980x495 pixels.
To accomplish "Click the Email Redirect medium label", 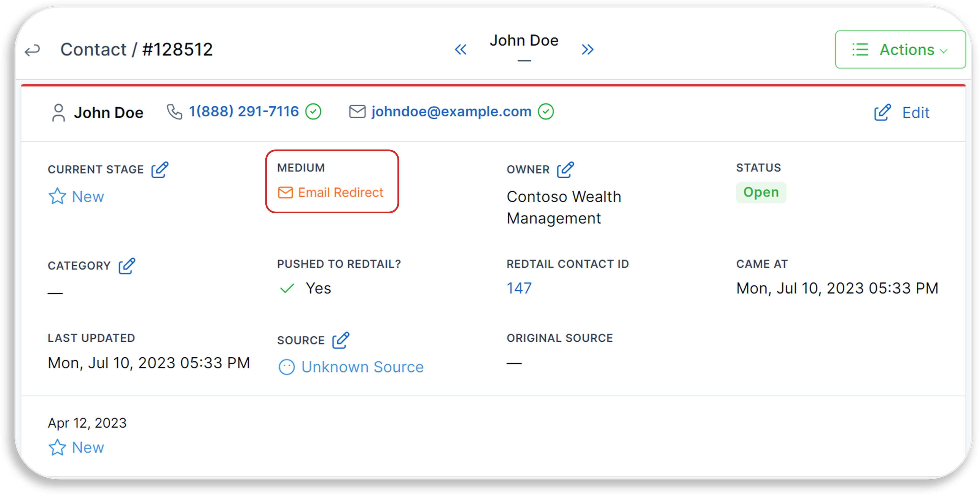I will pyautogui.click(x=331, y=193).
